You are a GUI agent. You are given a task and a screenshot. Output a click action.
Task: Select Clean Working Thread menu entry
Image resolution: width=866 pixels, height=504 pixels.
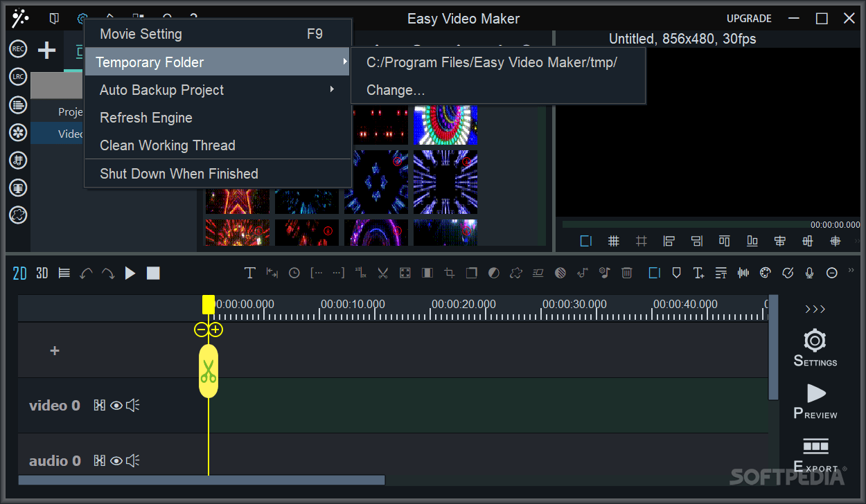218,145
